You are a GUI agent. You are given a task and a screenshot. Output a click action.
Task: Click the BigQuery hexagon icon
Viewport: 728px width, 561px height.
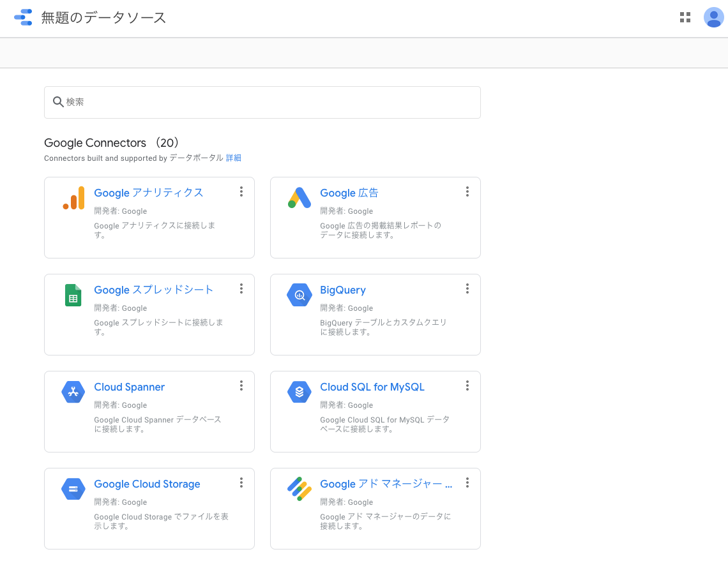[300, 295]
